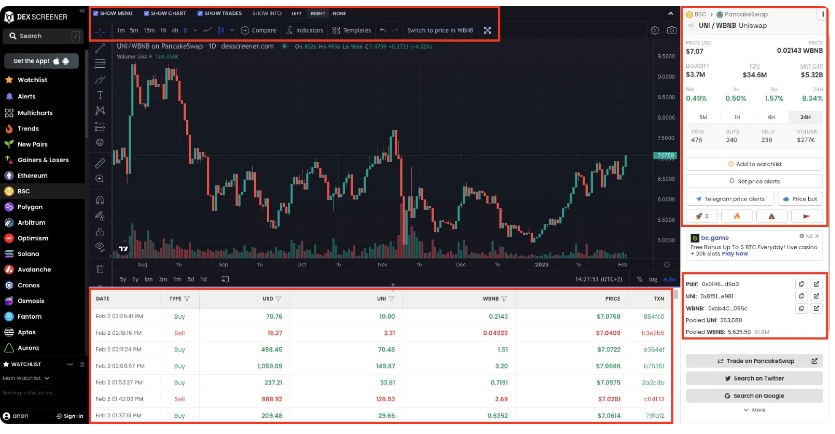Screen dimensions: 835x434
Task: Toggle stay in drawing mode
Action: 100,216
